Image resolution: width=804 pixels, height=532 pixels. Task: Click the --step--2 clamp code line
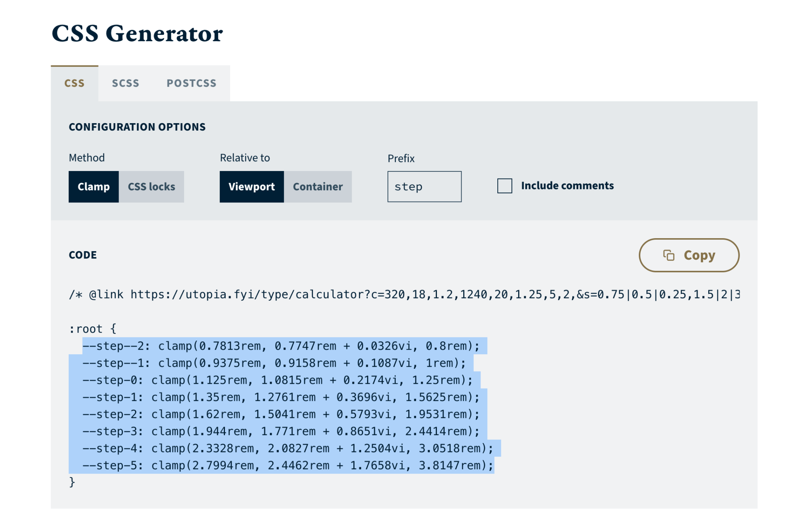coord(281,346)
